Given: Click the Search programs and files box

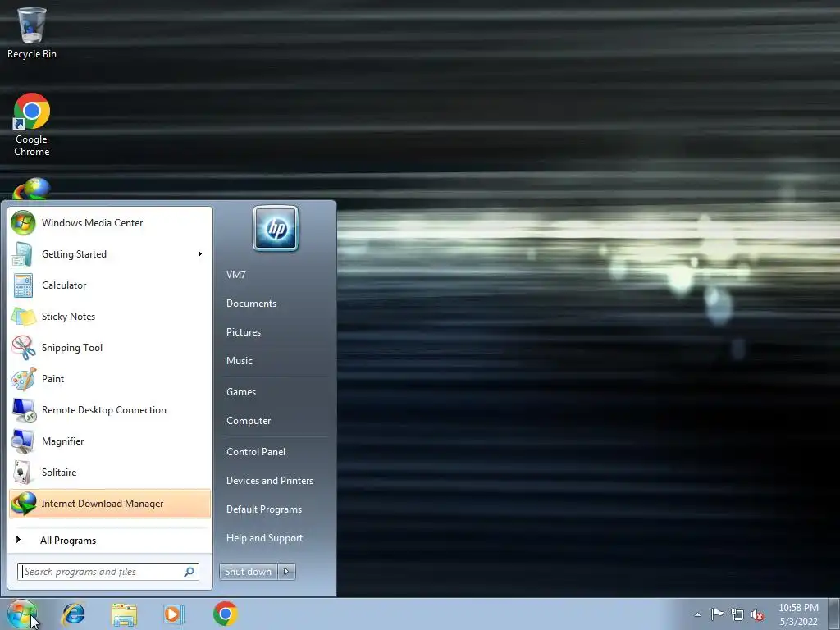Looking at the screenshot, I should pyautogui.click(x=108, y=572).
